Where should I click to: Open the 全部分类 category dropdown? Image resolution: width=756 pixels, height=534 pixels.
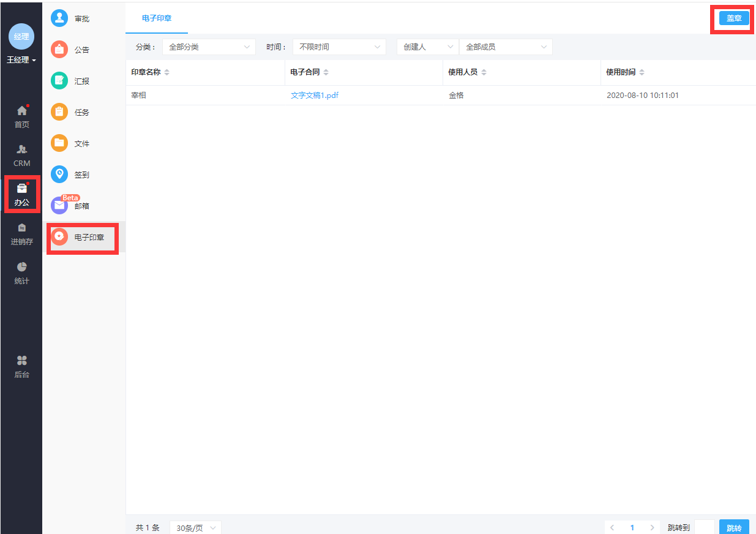click(209, 47)
